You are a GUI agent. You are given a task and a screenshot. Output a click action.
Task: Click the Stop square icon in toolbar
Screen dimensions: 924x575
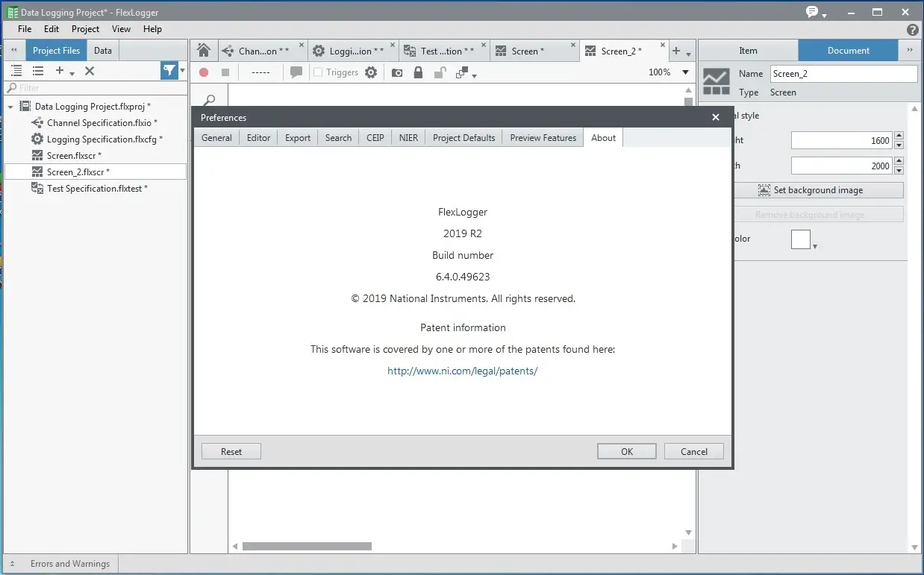click(x=225, y=72)
